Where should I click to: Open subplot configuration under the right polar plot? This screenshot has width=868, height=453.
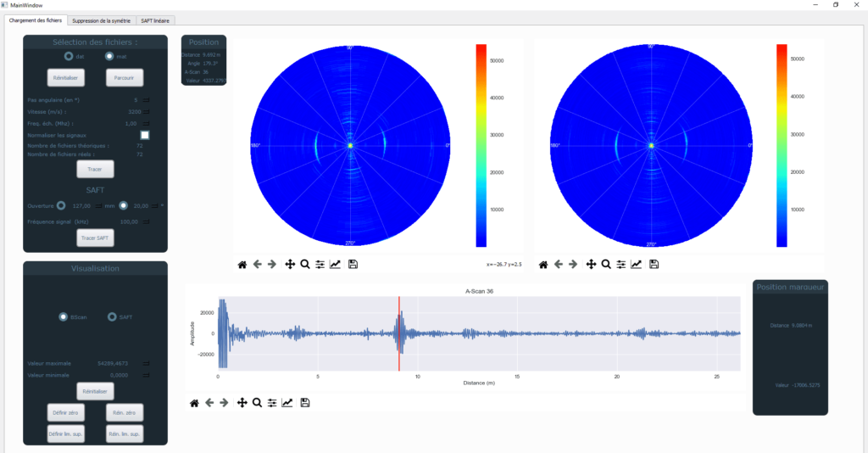point(621,265)
